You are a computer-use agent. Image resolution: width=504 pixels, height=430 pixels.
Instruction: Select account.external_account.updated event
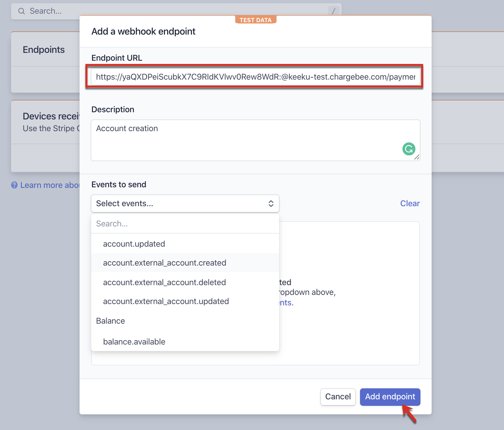pyautogui.click(x=166, y=301)
